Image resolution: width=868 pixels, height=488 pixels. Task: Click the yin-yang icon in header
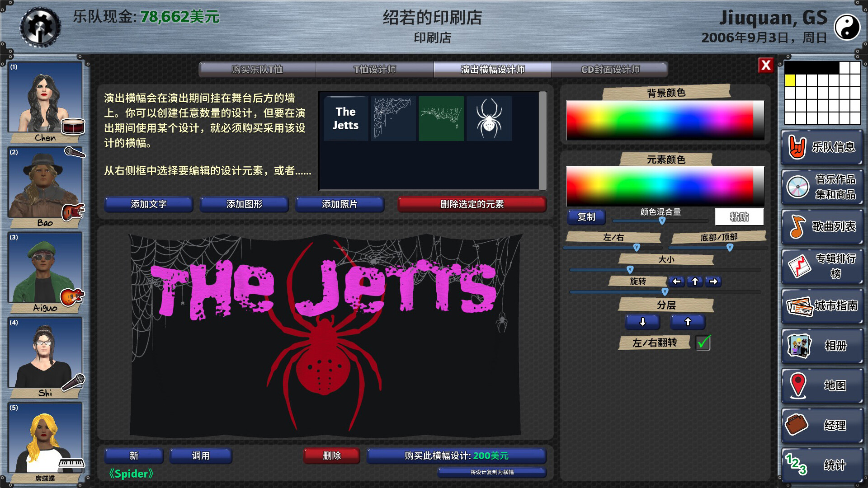(846, 27)
